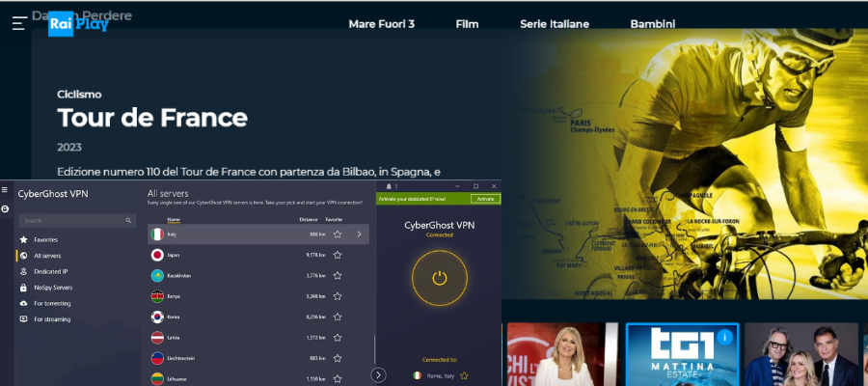The height and width of the screenshot is (386, 868).
Task: Toggle the VPN power button off
Action: pyautogui.click(x=440, y=278)
